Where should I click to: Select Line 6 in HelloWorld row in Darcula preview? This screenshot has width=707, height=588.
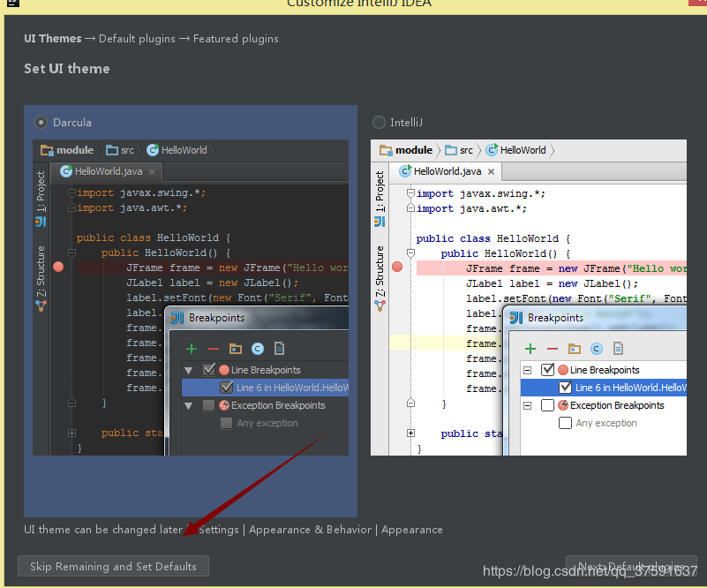[x=265, y=388]
